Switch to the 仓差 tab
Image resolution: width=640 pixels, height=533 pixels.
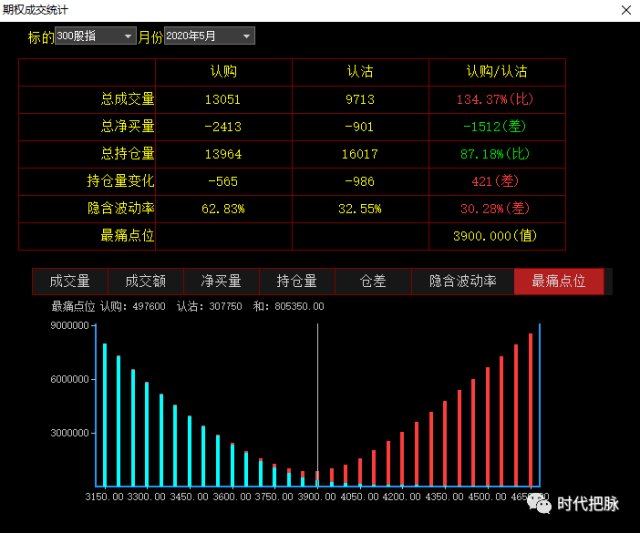pyautogui.click(x=373, y=281)
